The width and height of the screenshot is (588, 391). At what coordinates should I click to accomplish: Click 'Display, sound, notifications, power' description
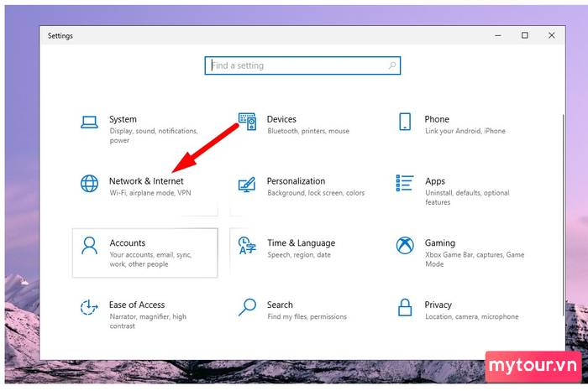[154, 136]
